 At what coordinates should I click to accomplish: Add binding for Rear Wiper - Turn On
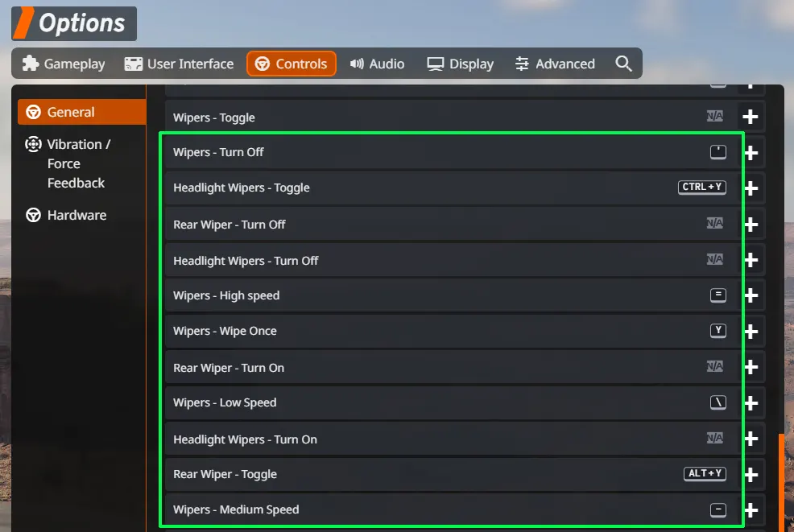tap(751, 367)
